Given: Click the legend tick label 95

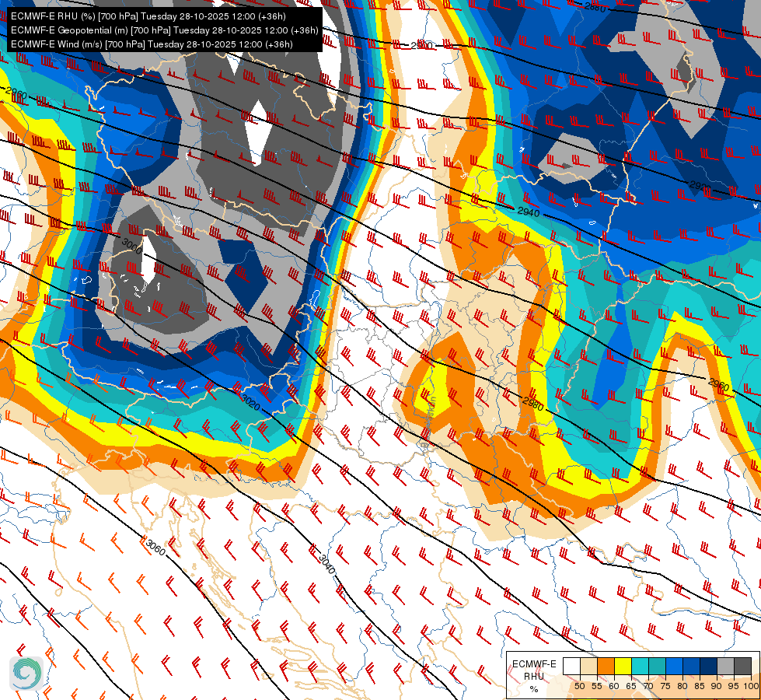Looking at the screenshot, I should [x=734, y=686].
